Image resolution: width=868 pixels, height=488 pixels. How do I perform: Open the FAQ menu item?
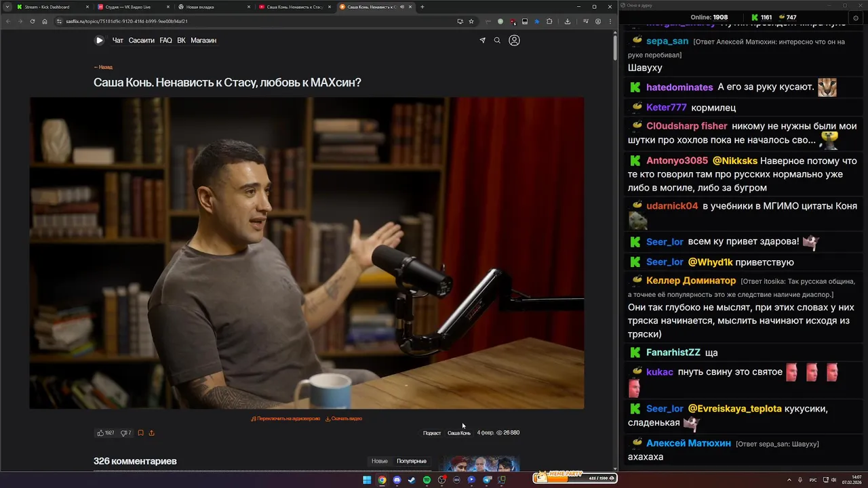tap(165, 41)
